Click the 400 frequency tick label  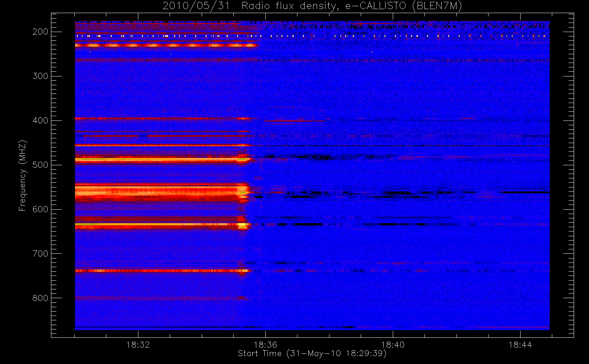coord(40,120)
